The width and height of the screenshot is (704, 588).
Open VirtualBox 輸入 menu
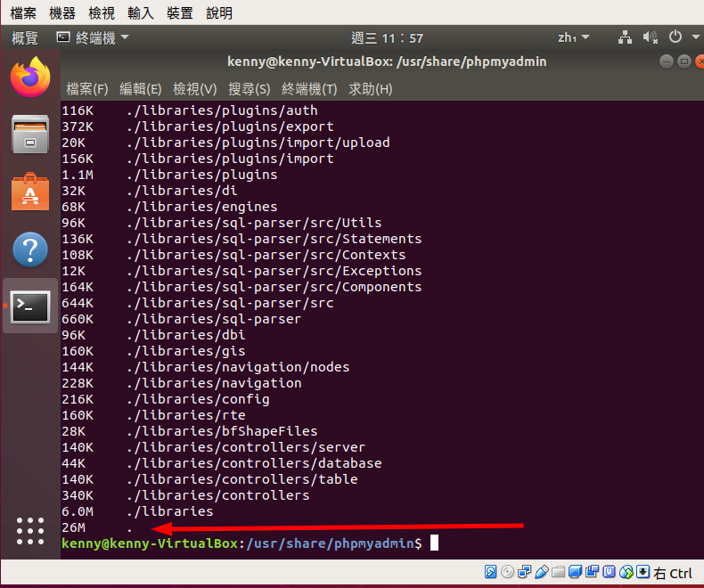tap(141, 13)
